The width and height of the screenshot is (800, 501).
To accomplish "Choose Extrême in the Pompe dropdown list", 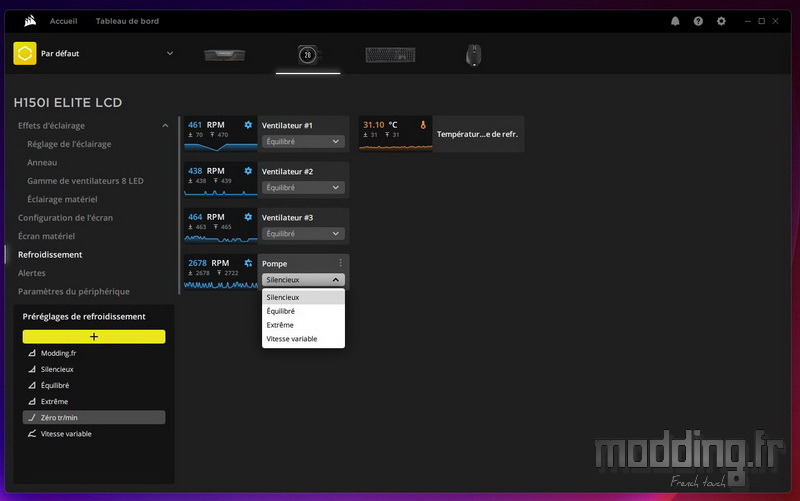I will 303,324.
